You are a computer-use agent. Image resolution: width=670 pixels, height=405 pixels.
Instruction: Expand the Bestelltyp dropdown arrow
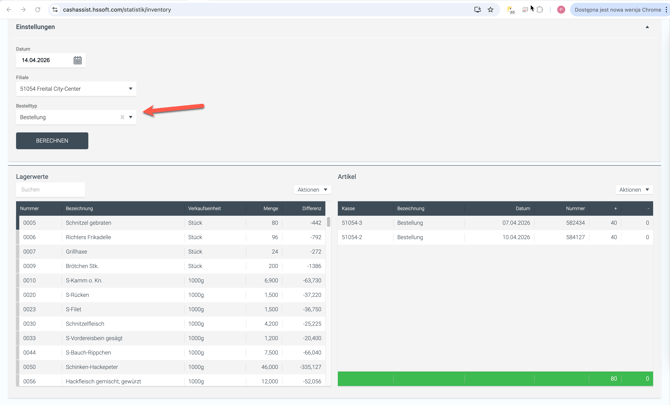[131, 117]
